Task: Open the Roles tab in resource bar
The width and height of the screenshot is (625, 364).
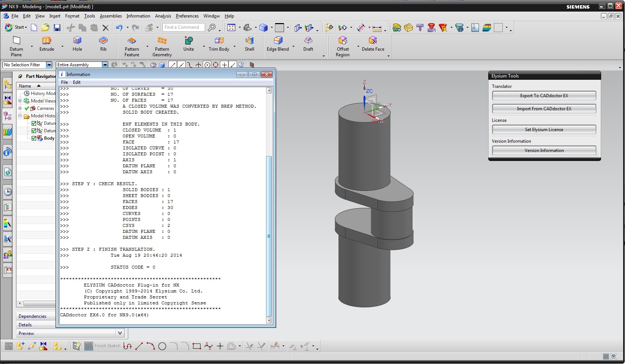Action: [7, 255]
